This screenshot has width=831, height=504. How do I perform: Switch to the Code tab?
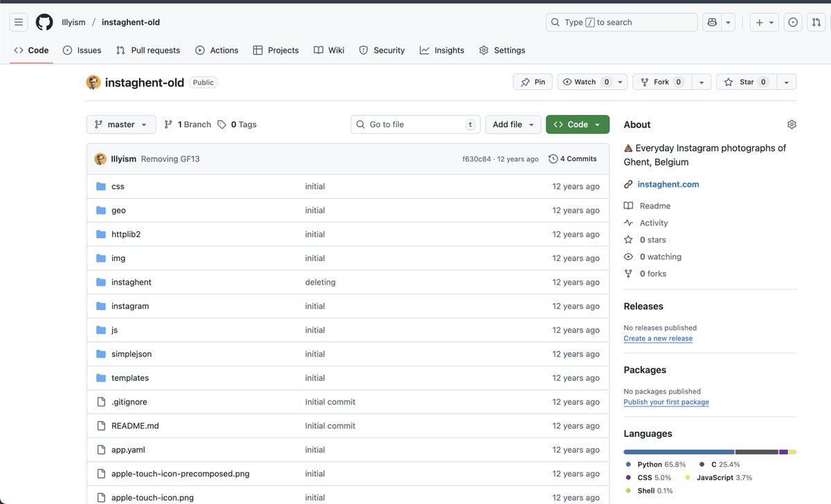31,50
